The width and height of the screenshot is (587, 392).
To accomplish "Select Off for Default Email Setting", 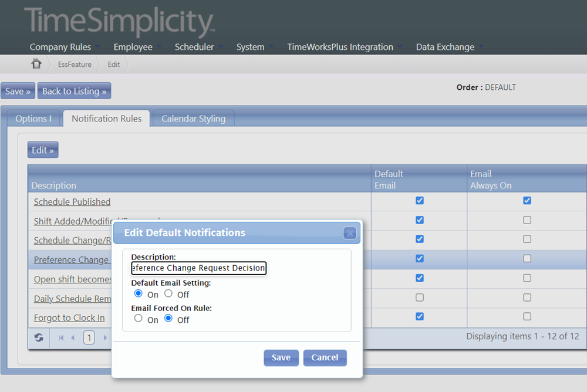I will coord(168,294).
